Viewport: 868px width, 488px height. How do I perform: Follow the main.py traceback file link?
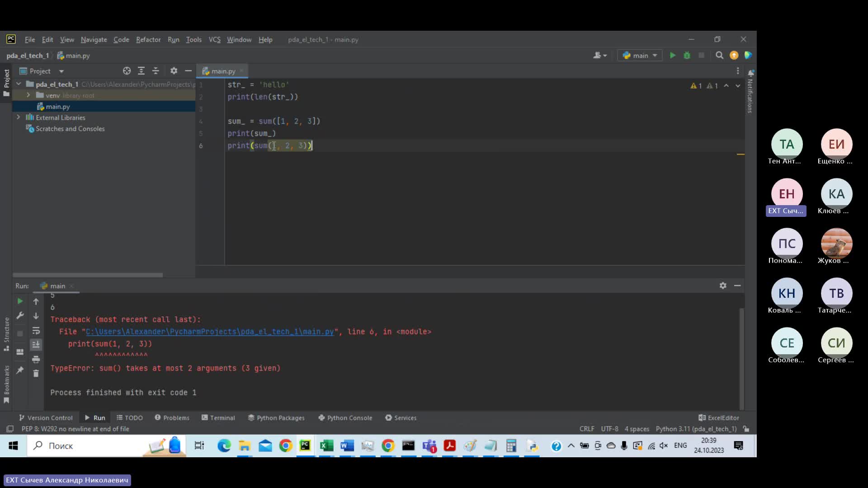point(210,332)
